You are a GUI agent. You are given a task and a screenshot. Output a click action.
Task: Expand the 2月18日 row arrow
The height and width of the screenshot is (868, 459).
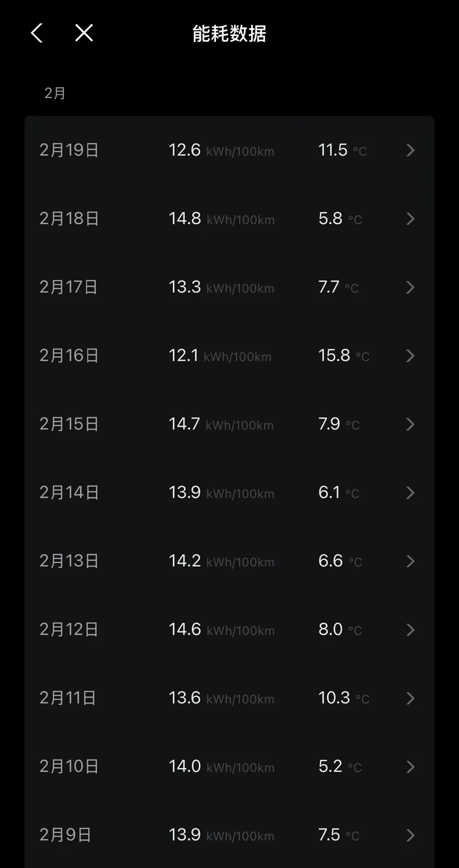tap(411, 219)
